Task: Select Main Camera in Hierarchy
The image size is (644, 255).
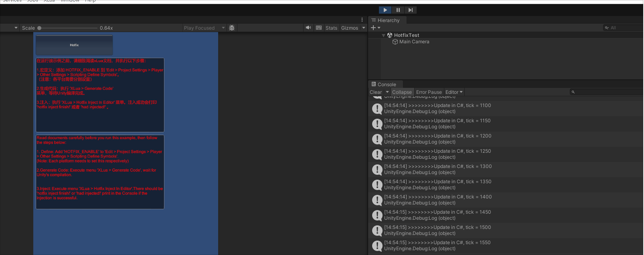Action: pyautogui.click(x=414, y=42)
